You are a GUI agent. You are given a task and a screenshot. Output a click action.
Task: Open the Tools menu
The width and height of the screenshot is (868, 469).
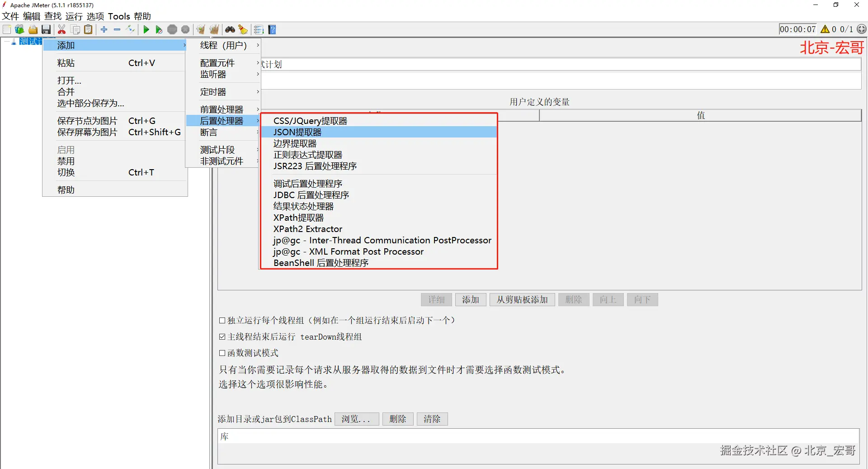[119, 16]
